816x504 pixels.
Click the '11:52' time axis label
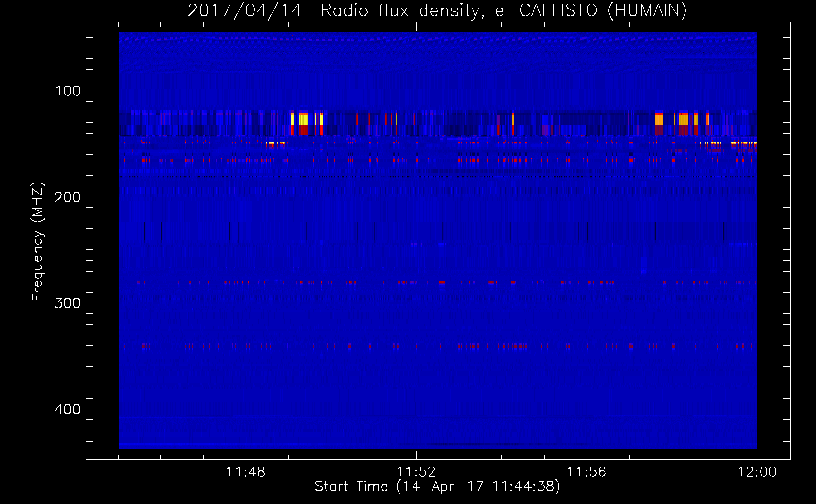[x=416, y=472]
